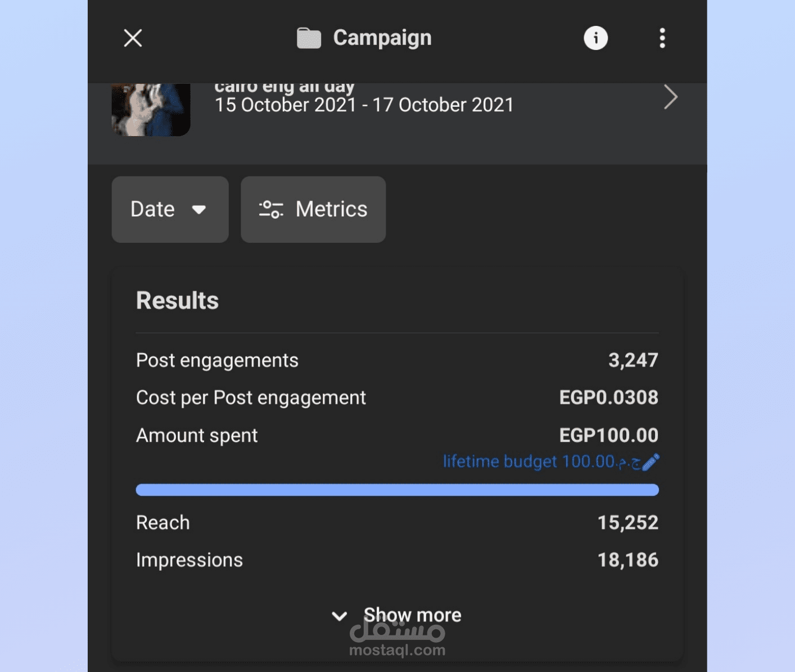The width and height of the screenshot is (795, 672).
Task: Click the Date dropdown caret arrow
Action: point(198,210)
